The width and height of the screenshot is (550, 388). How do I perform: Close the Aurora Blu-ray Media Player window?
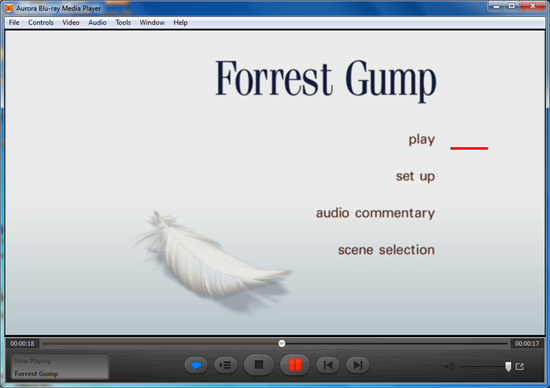point(532,6)
